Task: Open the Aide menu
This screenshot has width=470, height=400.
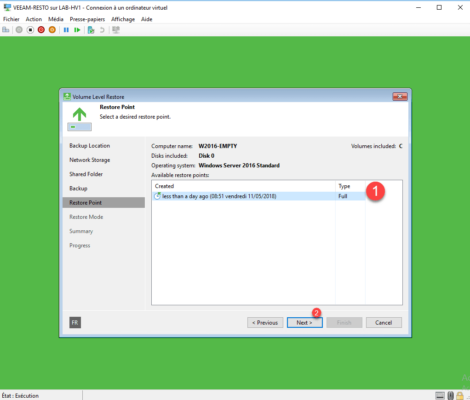Action: (147, 19)
